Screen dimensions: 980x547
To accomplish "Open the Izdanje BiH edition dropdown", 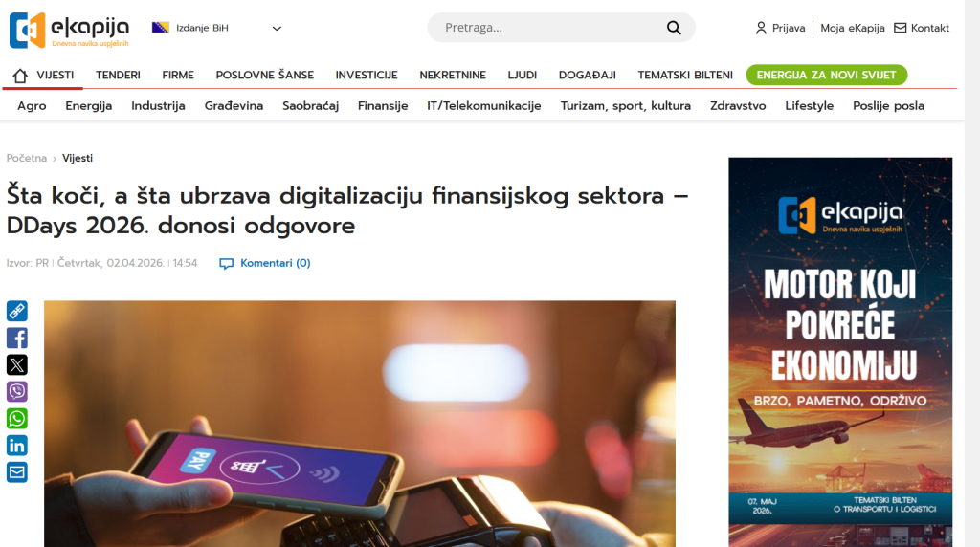I will [x=216, y=28].
